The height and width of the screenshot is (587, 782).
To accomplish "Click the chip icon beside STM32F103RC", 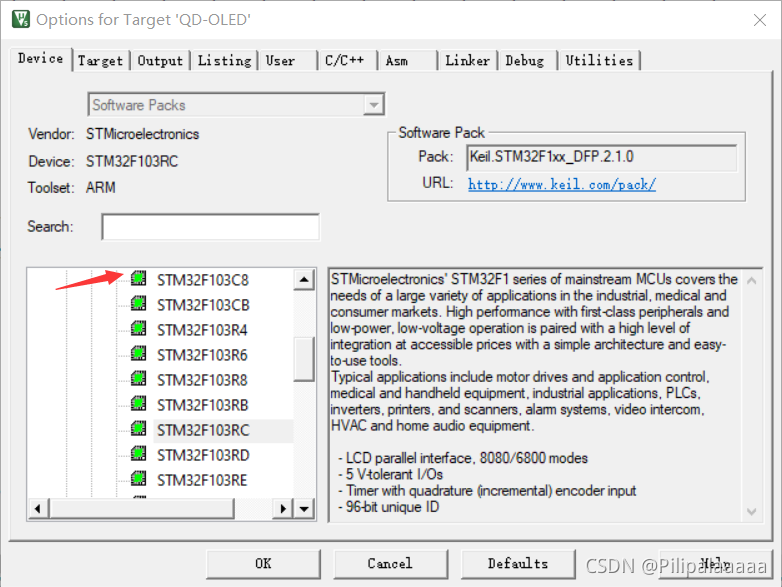I will pos(139,428).
